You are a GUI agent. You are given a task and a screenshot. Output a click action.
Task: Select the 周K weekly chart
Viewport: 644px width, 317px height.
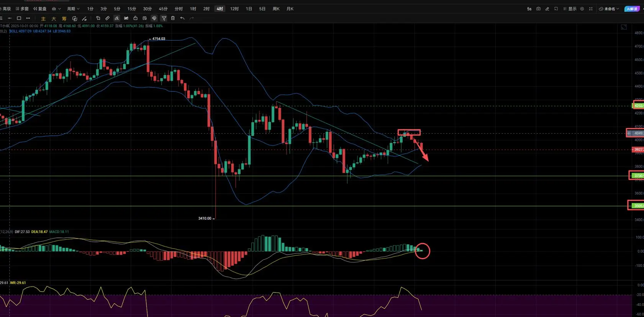[276, 9]
